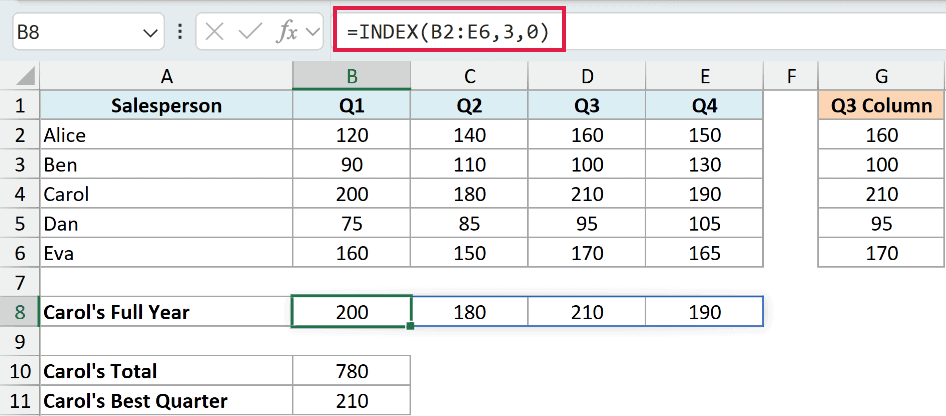The width and height of the screenshot is (946, 416).
Task: Click the Q2 header cell
Action: [469, 106]
